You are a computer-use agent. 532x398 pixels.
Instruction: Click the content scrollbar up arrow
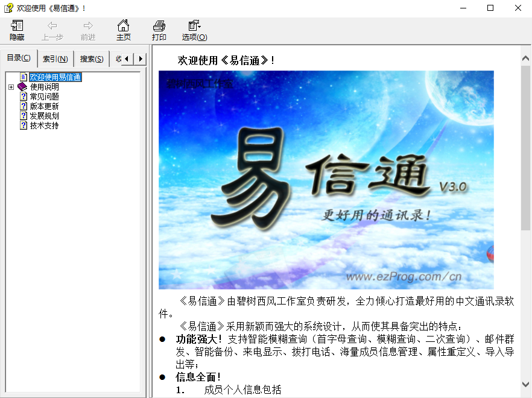pos(525,58)
